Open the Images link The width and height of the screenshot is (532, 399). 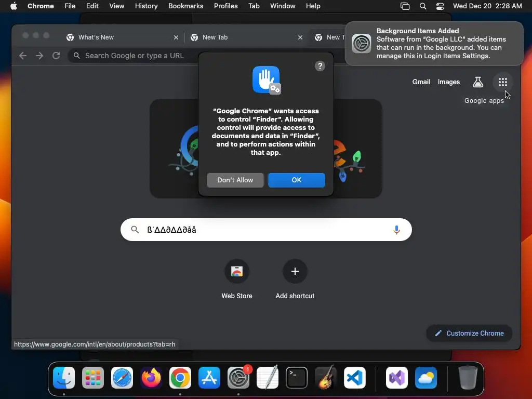click(448, 82)
